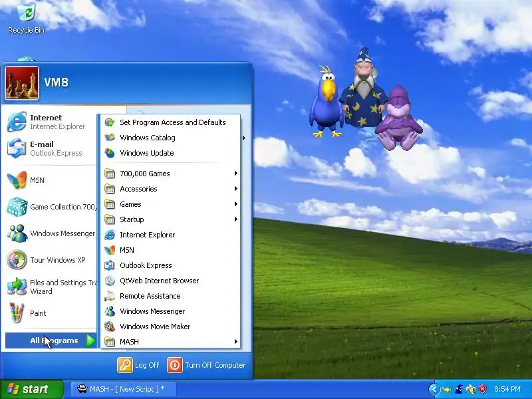This screenshot has width=532, height=399.
Task: Launch Windows Movie Maker
Action: (171, 327)
